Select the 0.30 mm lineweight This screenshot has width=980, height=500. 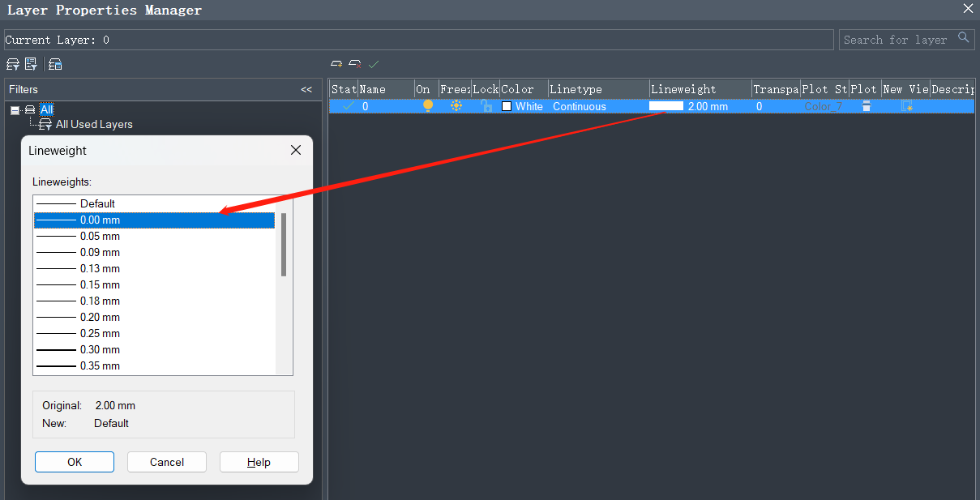[154, 349]
